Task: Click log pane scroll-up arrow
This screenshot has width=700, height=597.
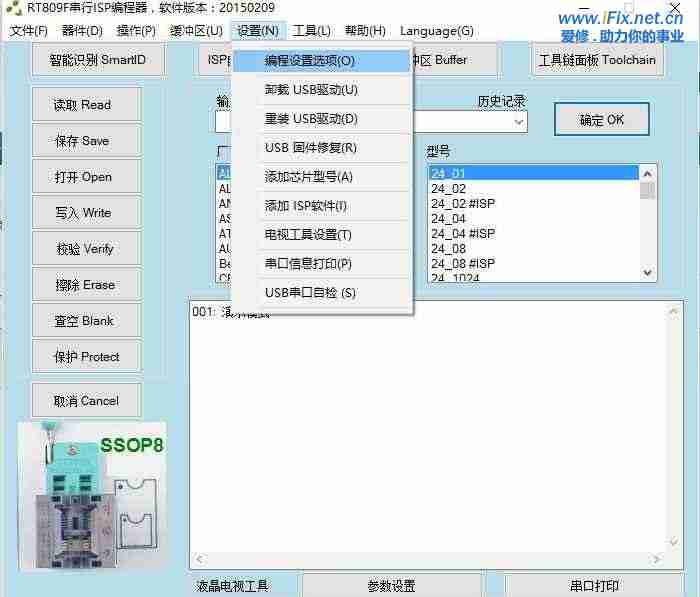Action: (x=674, y=311)
